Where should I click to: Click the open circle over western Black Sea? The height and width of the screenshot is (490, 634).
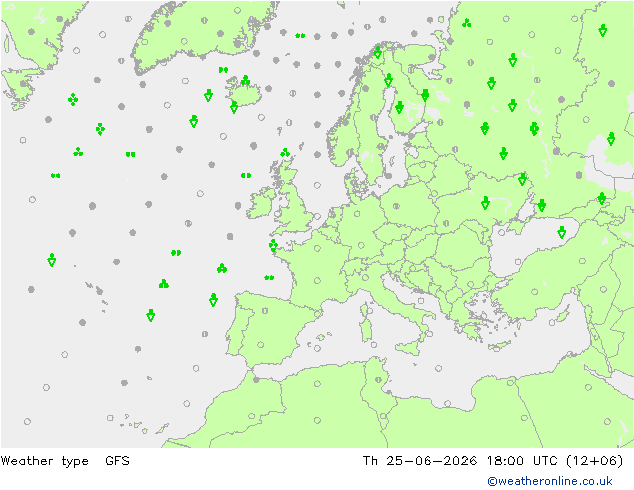(501, 232)
